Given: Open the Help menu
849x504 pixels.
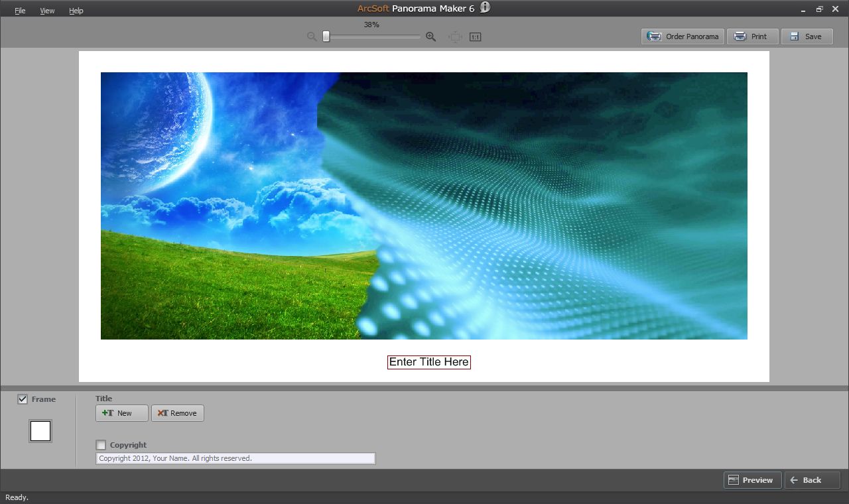Looking at the screenshot, I should (x=76, y=11).
